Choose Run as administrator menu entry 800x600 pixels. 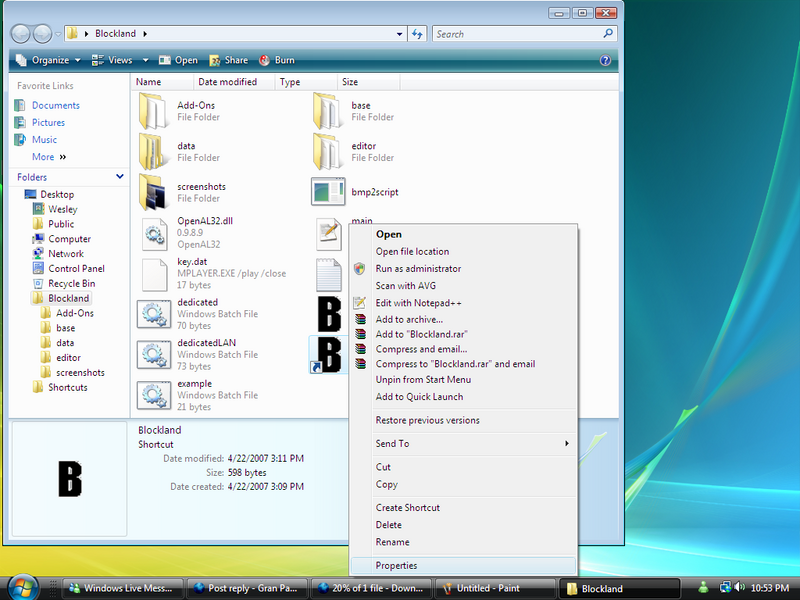click(x=418, y=268)
